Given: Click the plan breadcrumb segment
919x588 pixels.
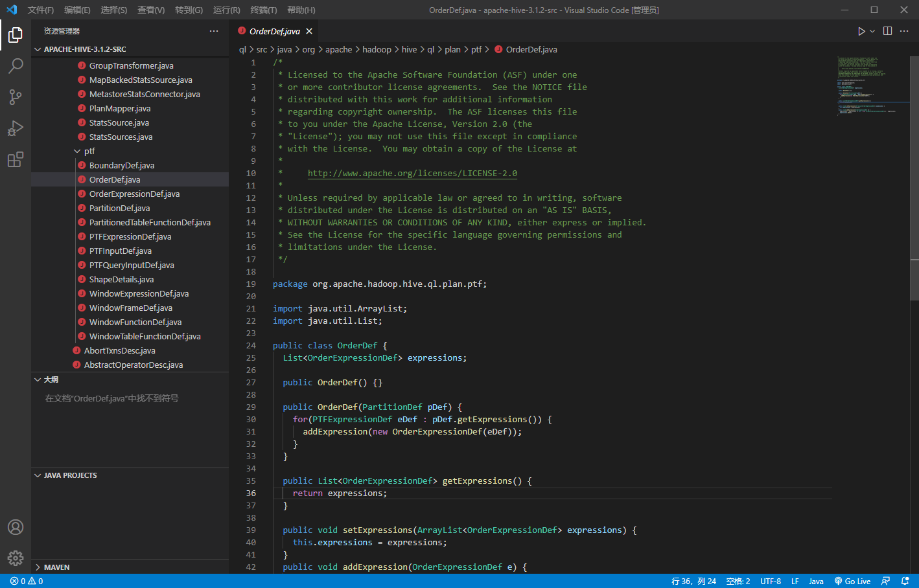Looking at the screenshot, I should click(x=452, y=49).
